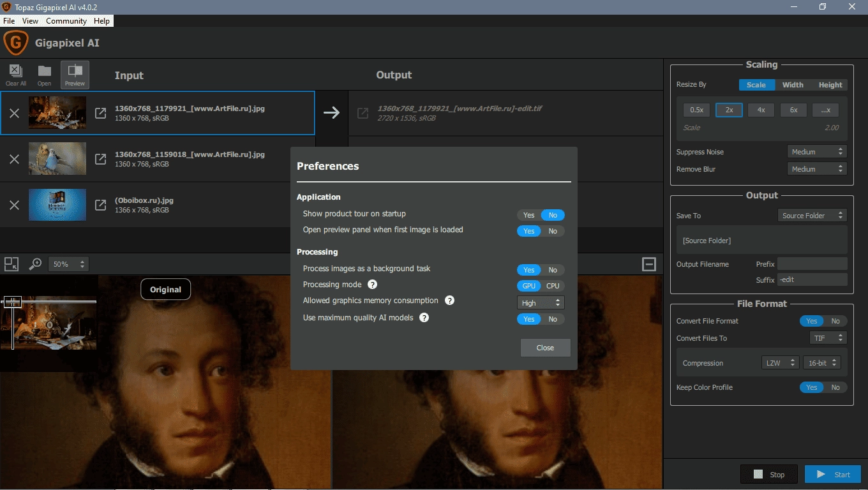Set Convert File Format to No
This screenshot has width=868, height=490.
835,321
